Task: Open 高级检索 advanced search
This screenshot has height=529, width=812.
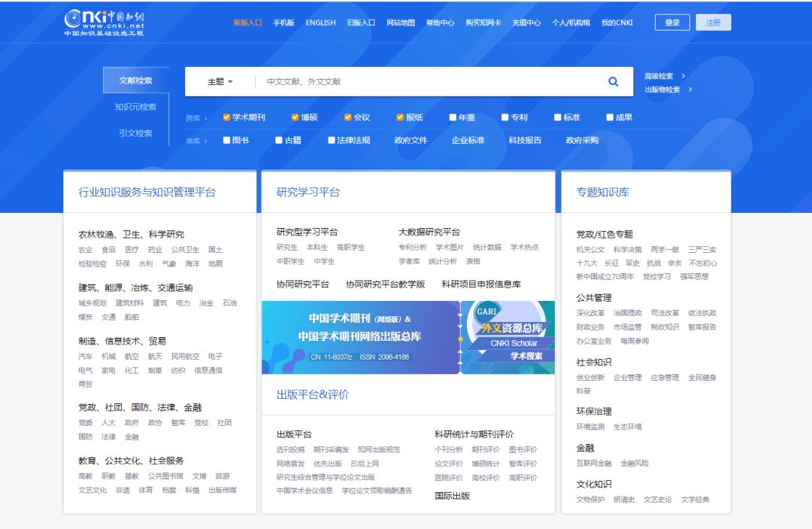Action: tap(660, 75)
